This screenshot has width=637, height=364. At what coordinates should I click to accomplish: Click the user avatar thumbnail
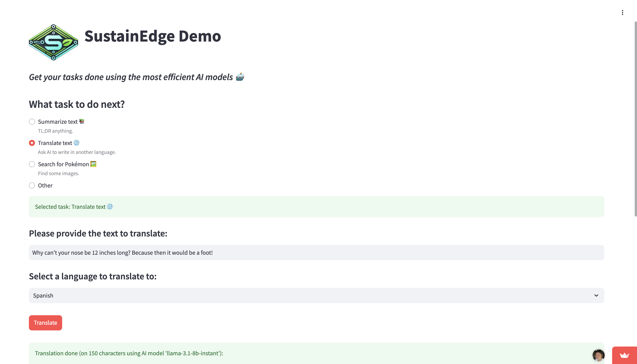pyautogui.click(x=598, y=355)
